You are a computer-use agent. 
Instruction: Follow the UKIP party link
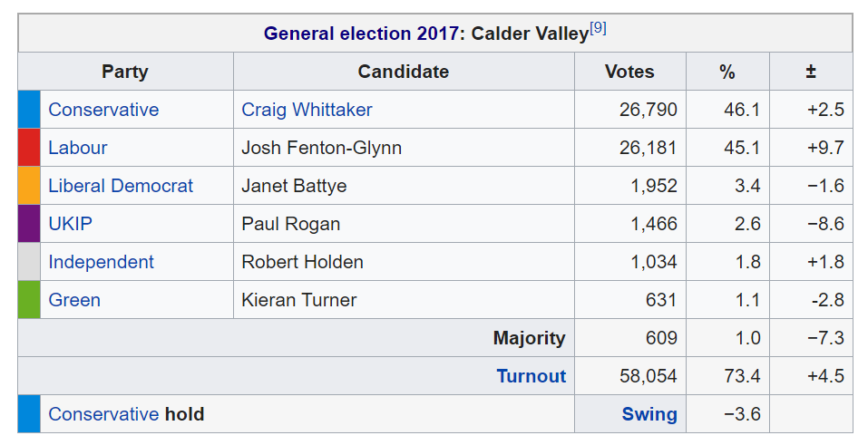(x=70, y=224)
